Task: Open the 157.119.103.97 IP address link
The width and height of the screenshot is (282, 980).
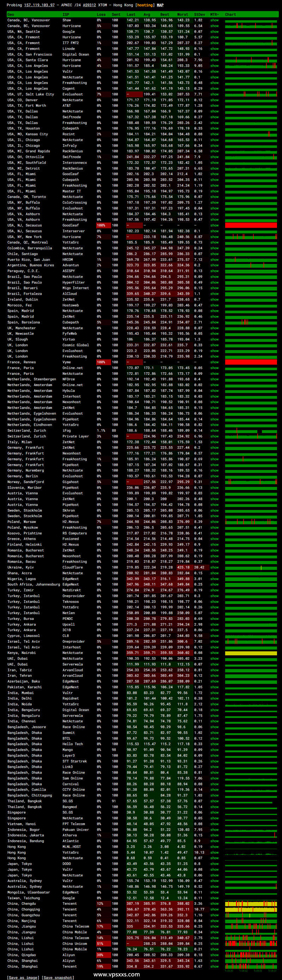Action: click(x=39, y=5)
